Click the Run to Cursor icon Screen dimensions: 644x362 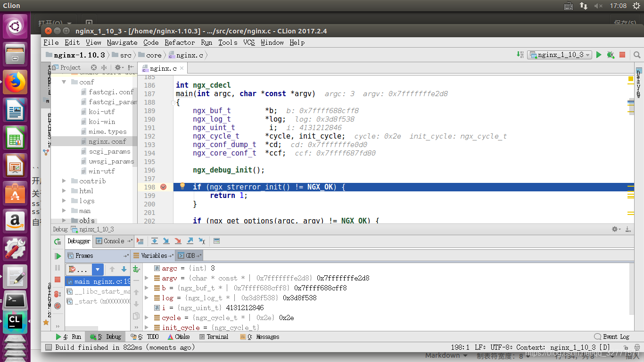202,241
